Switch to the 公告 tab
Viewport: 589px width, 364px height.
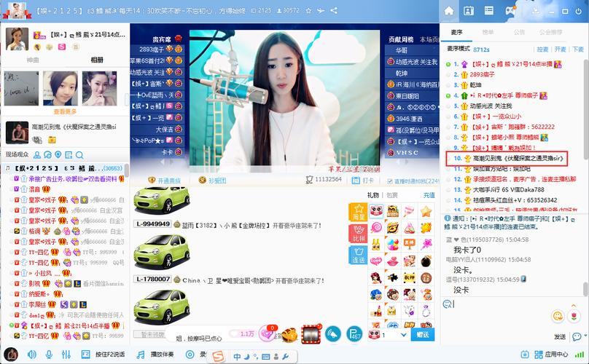coord(519,32)
